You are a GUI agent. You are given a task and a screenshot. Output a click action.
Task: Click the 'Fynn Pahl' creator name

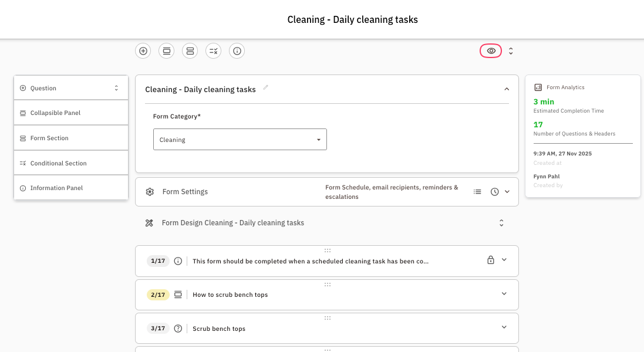tap(547, 177)
